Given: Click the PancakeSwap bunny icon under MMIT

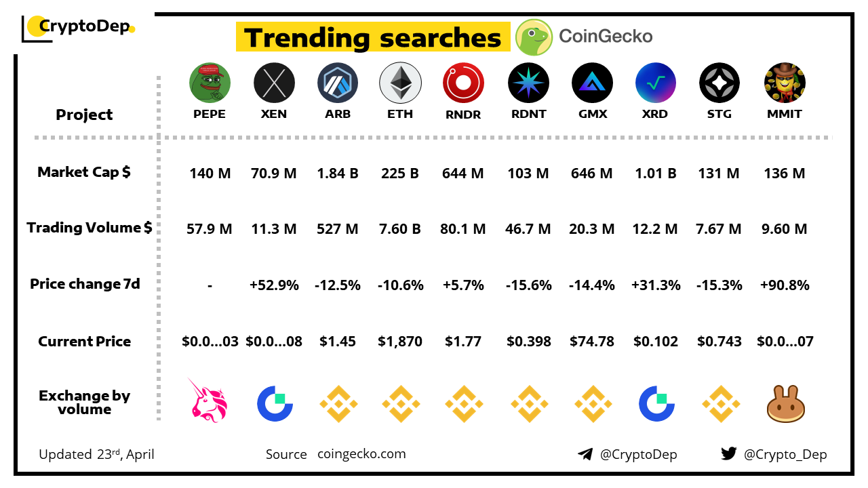Looking at the screenshot, I should 785,404.
